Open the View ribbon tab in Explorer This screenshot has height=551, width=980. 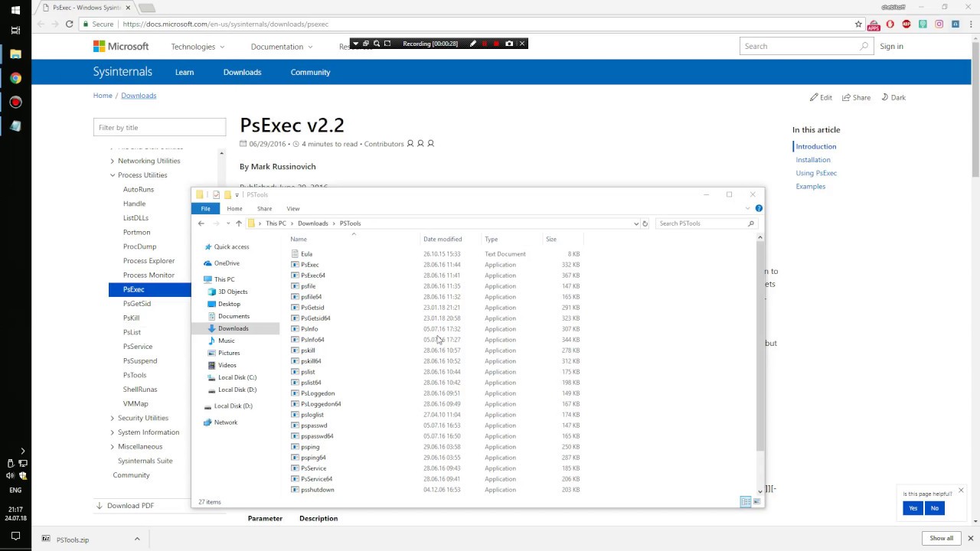coord(293,208)
